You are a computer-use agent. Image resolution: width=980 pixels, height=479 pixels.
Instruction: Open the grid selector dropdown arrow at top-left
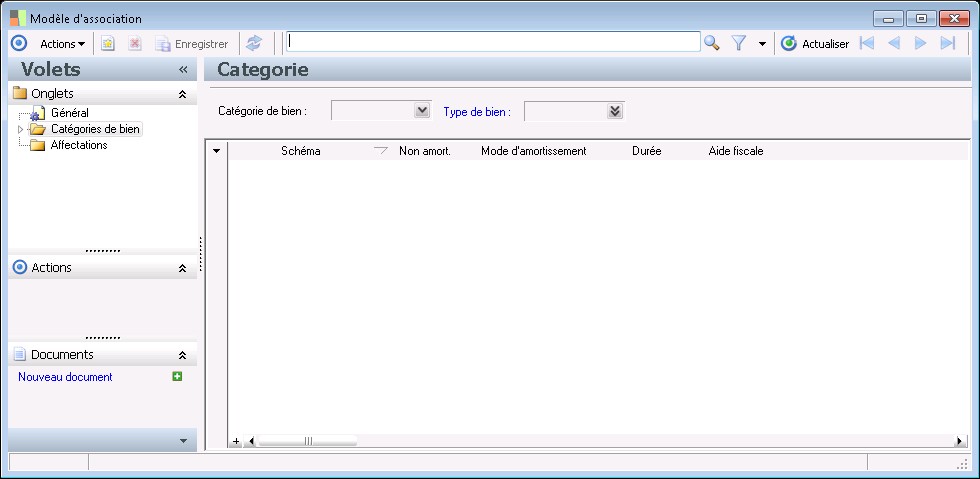(217, 151)
